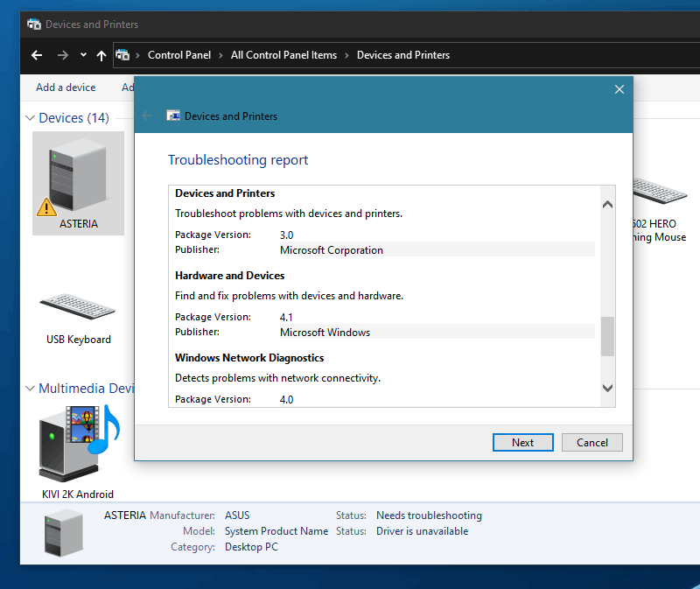Screen dimensions: 700x589
Task: Click Add a device in toolbar
Action: click(x=66, y=88)
